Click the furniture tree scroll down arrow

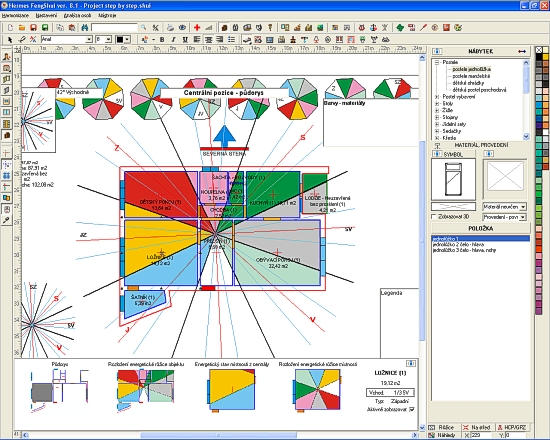click(x=526, y=136)
